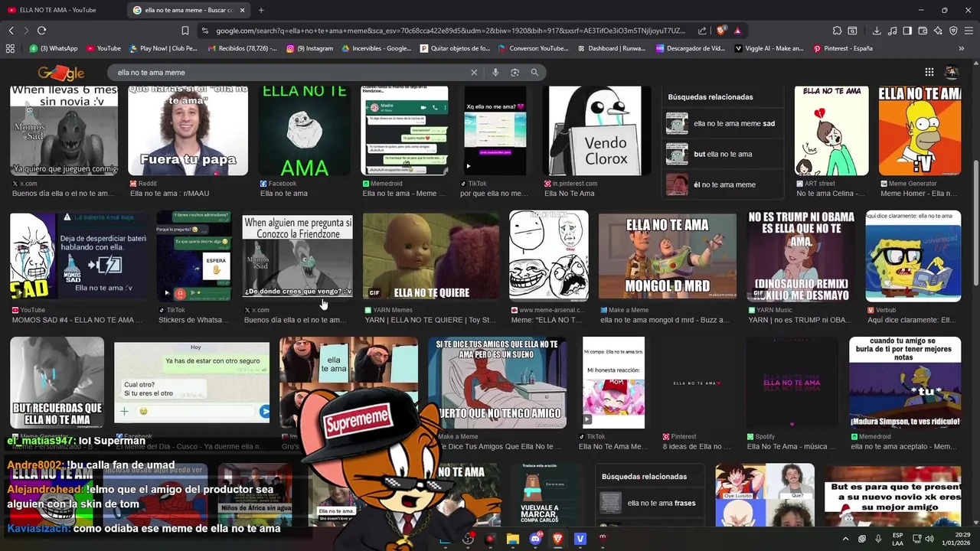Open the Instagram bookmark
The height and width of the screenshot is (551, 980).
point(309,48)
